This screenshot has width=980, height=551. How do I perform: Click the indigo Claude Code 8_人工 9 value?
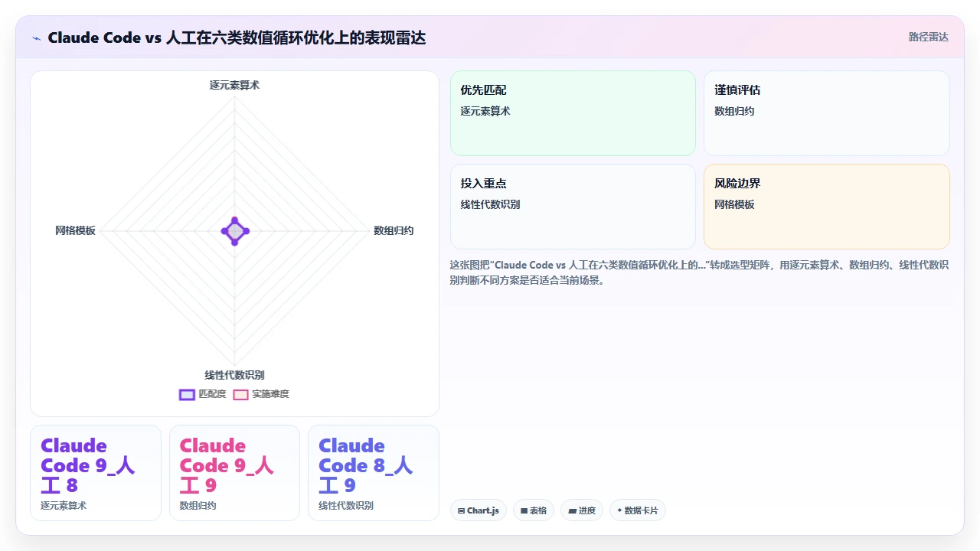[x=366, y=465]
